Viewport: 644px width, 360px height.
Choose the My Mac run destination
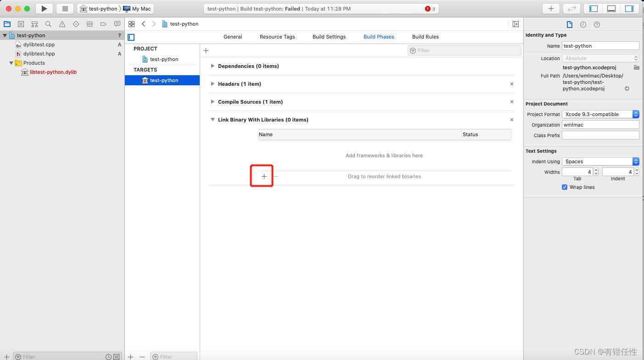(x=137, y=9)
